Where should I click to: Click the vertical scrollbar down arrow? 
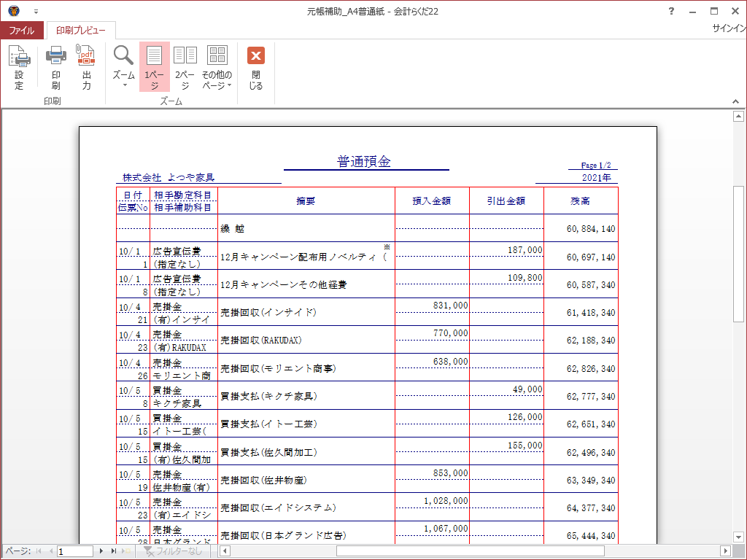[x=738, y=537]
